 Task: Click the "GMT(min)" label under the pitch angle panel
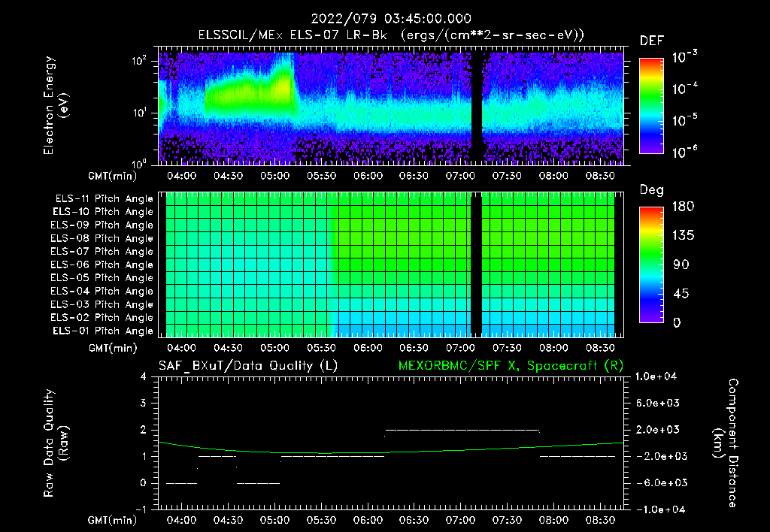point(113,349)
